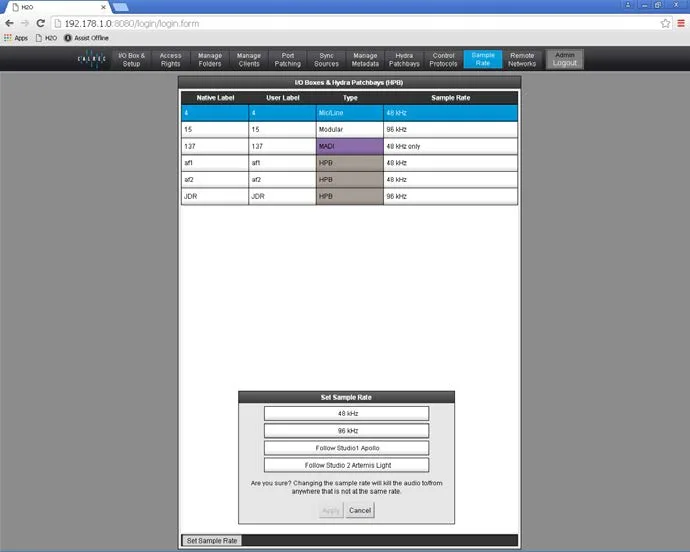
Task: Select the JDR HPB row
Action: pos(349,196)
